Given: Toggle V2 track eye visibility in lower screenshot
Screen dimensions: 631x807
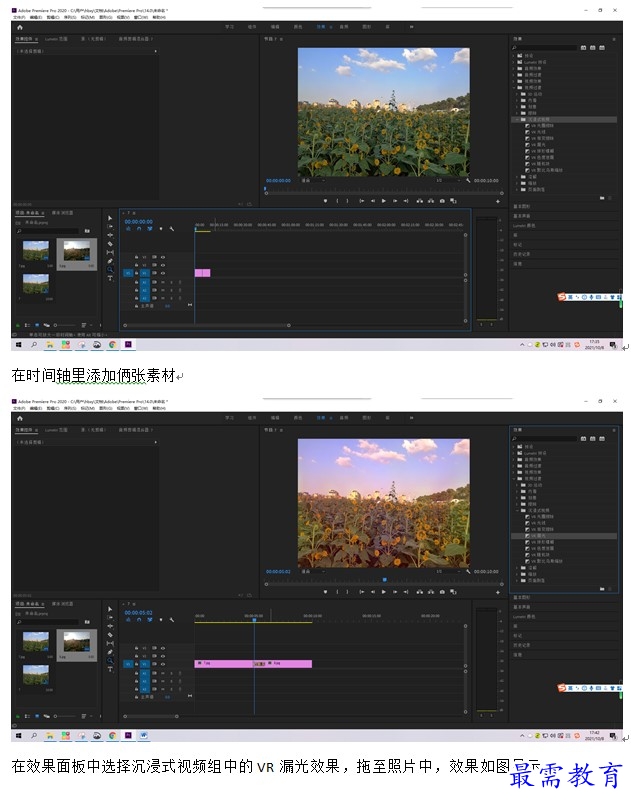Looking at the screenshot, I should coord(163,656).
